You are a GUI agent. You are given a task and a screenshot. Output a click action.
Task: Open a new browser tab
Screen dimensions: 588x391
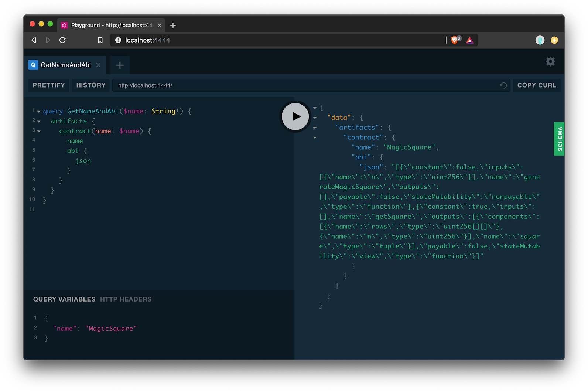(173, 25)
